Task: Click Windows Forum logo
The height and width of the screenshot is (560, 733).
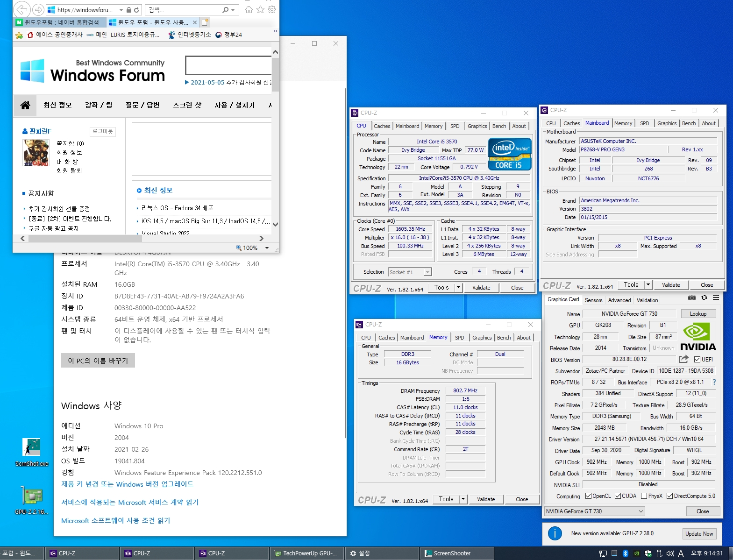Action: click(93, 71)
